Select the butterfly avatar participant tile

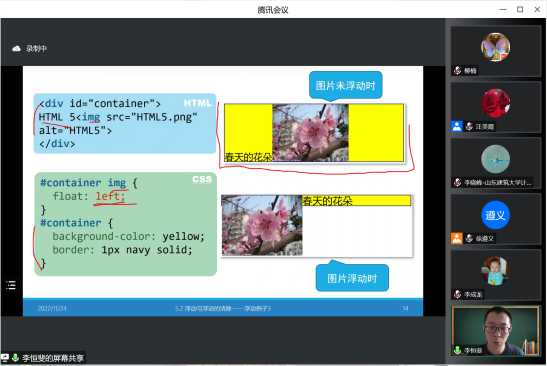tap(496, 51)
